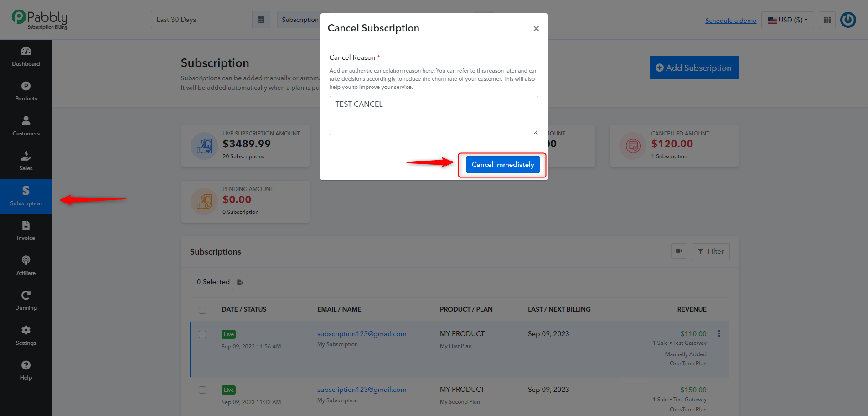Click the calendar icon beside Last 30 Days

click(x=261, y=20)
